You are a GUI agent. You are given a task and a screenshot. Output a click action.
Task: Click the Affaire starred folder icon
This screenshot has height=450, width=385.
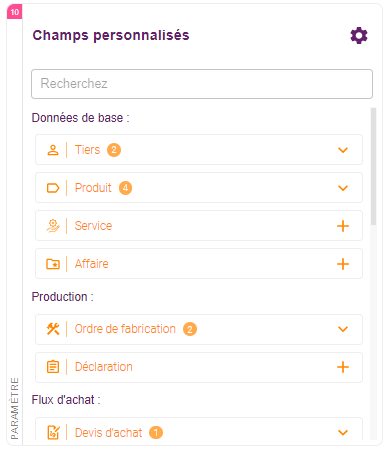click(x=53, y=264)
